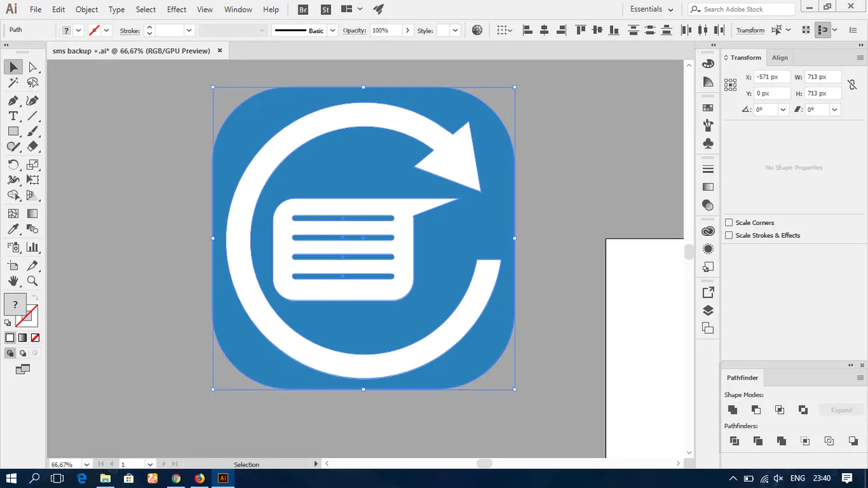Select the Hand tool
This screenshot has height=488, width=868.
click(x=14, y=281)
